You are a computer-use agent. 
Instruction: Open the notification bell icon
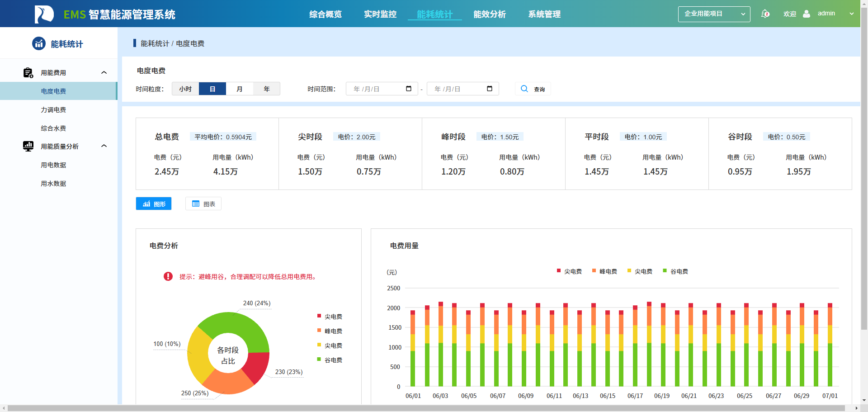[x=765, y=14]
